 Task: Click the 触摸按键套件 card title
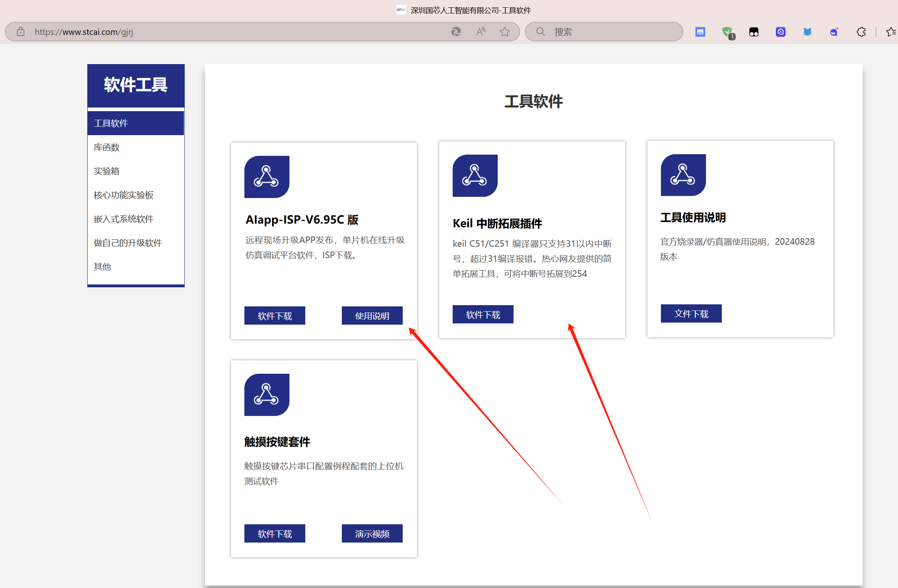(277, 442)
